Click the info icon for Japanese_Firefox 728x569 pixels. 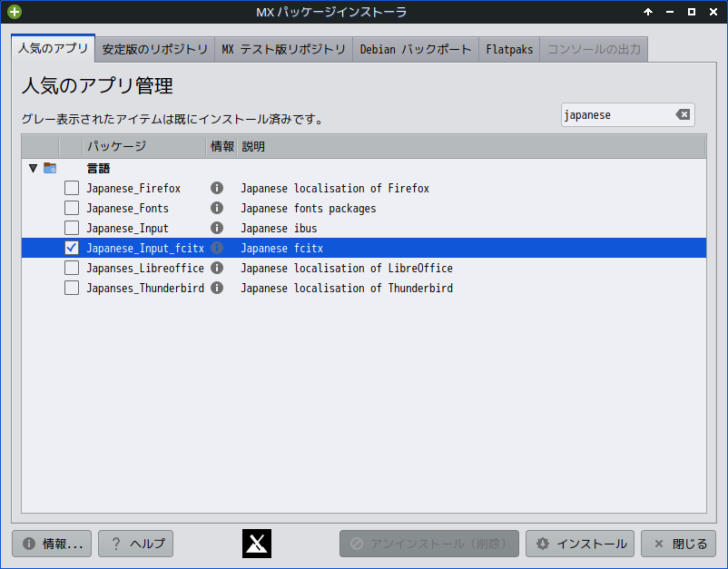click(217, 188)
